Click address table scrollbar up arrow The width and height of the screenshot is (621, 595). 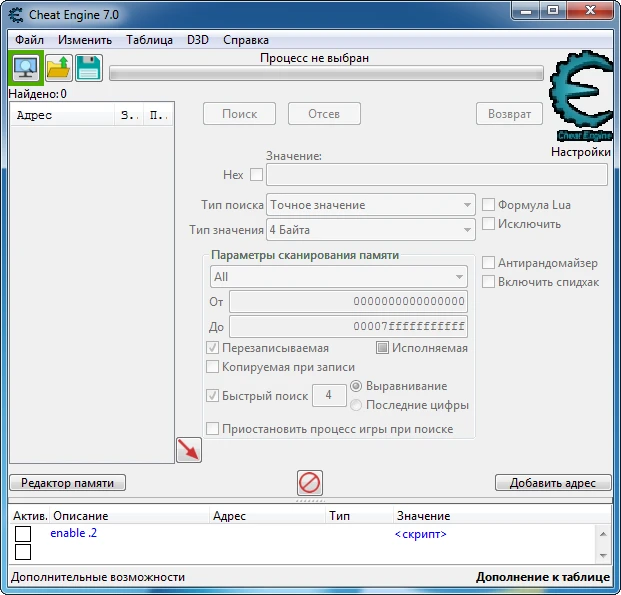tap(603, 534)
